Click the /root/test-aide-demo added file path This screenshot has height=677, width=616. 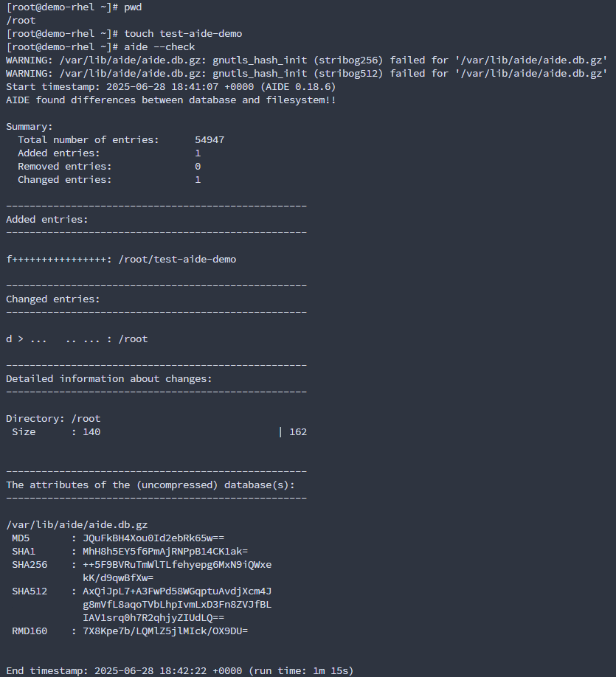coord(177,259)
